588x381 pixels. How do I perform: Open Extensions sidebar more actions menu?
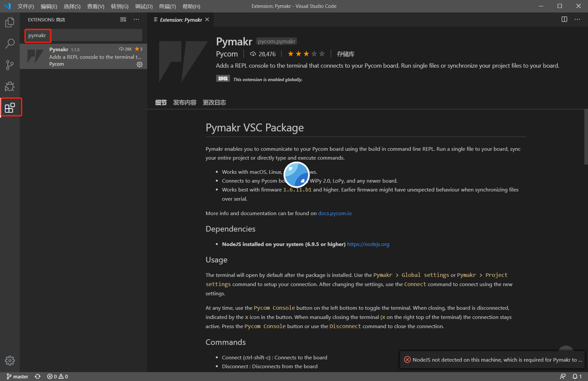click(x=136, y=20)
